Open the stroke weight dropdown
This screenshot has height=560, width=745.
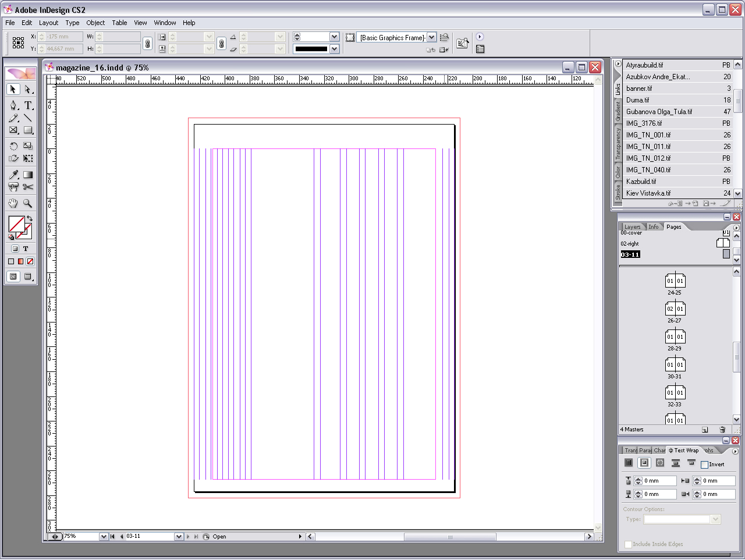click(x=334, y=37)
